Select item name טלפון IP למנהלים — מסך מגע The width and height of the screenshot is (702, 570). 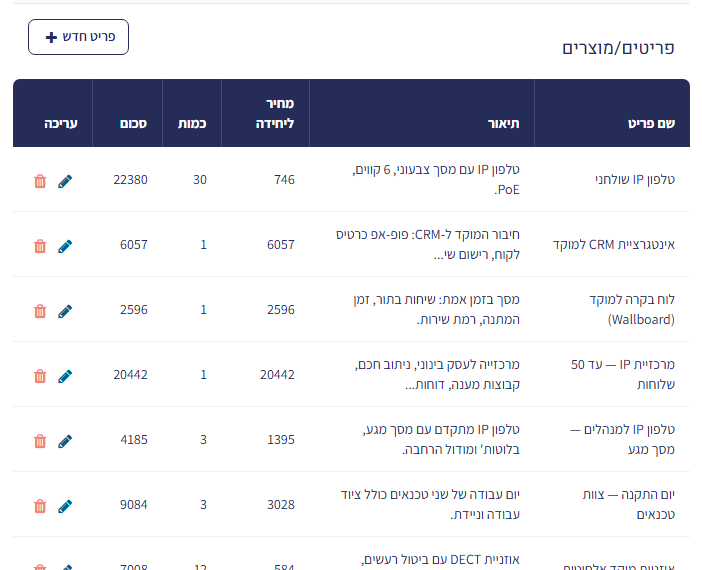coord(622,439)
